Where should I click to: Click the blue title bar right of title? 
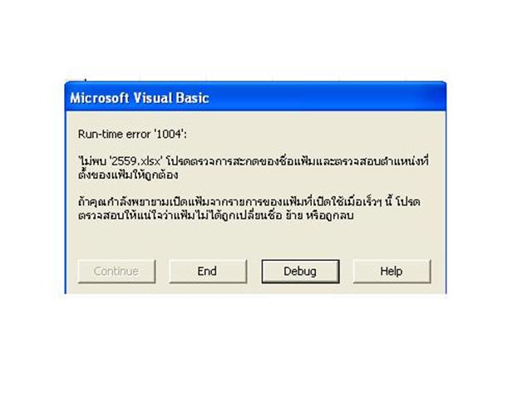326,97
